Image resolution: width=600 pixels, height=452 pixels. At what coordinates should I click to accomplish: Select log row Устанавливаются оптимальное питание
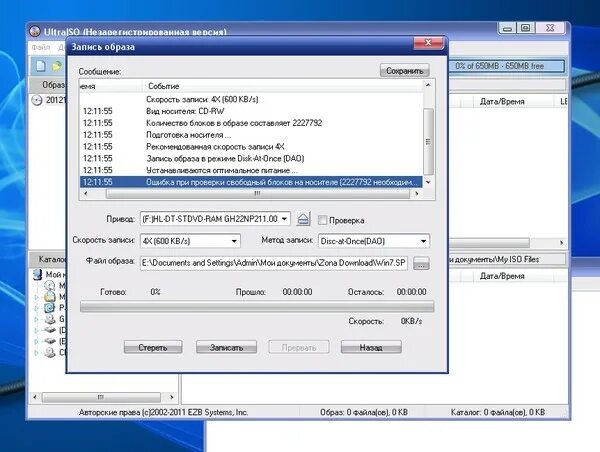point(251,170)
